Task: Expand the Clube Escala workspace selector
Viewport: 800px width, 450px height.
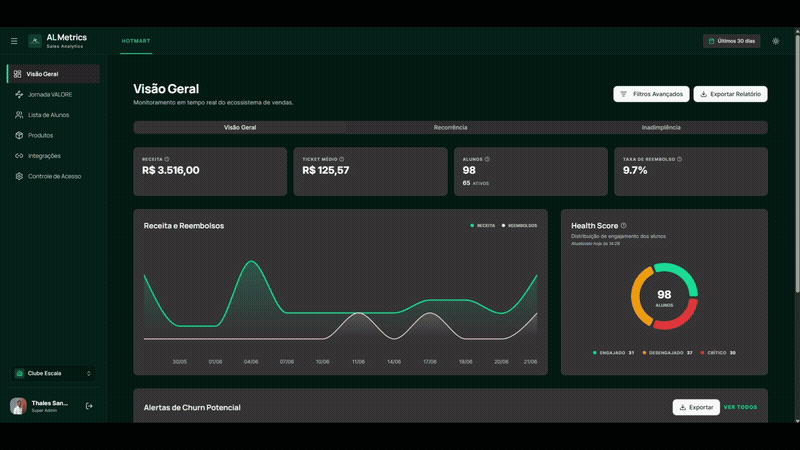Action: point(53,373)
